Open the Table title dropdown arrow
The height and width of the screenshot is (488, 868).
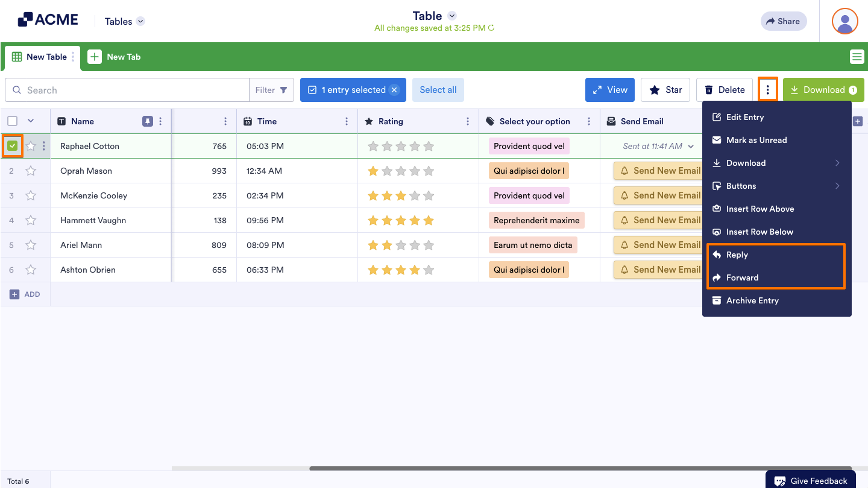click(452, 16)
